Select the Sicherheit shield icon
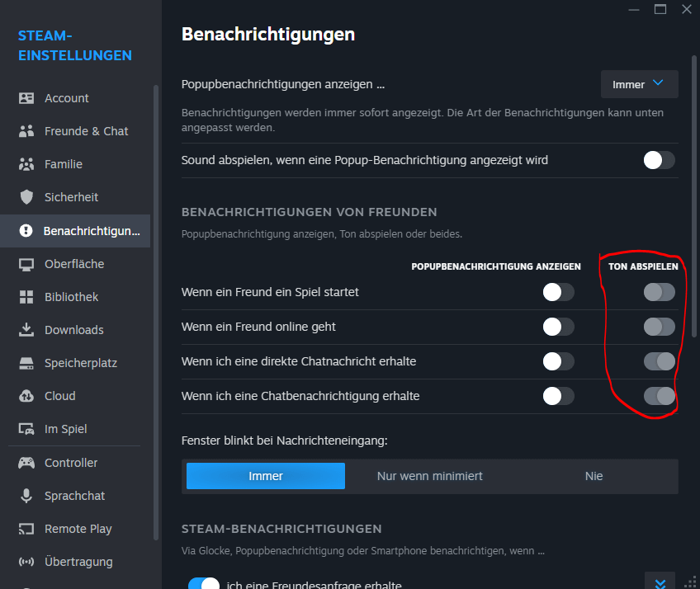The image size is (700, 589). pos(26,197)
